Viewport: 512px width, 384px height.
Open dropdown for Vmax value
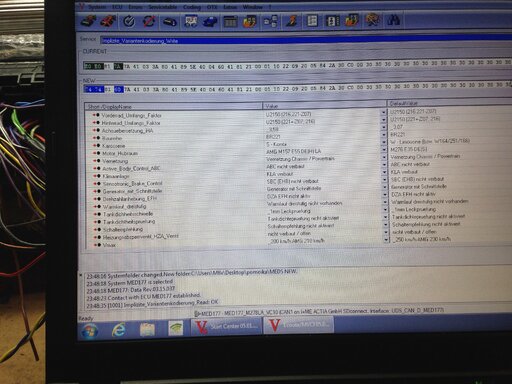tap(386, 240)
